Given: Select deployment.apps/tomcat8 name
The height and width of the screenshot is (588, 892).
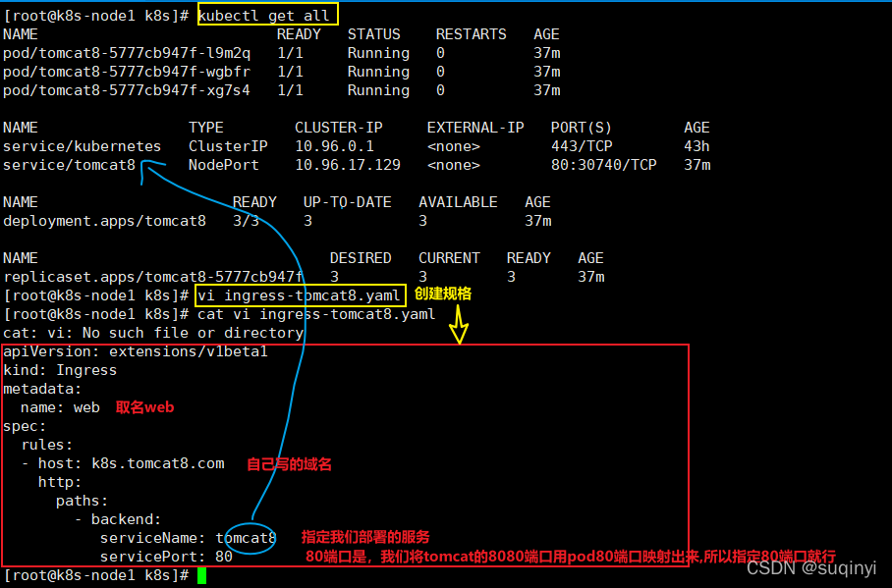Looking at the screenshot, I should point(105,221).
